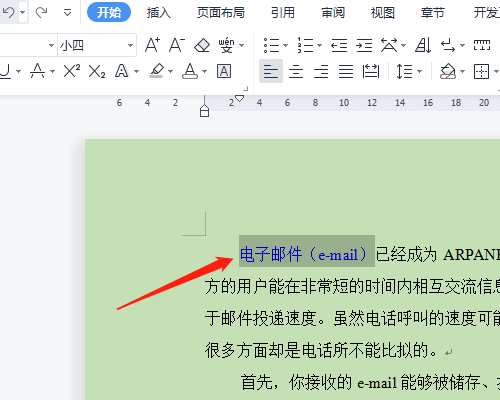Toggle left text alignment
This screenshot has height=400, width=500.
tap(271, 71)
